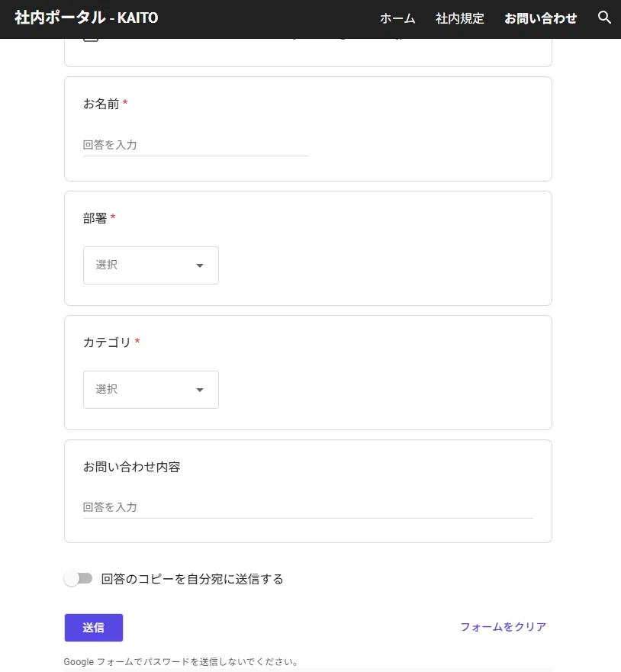Click the お名前 question label
621x672 pixels.
tap(101, 104)
